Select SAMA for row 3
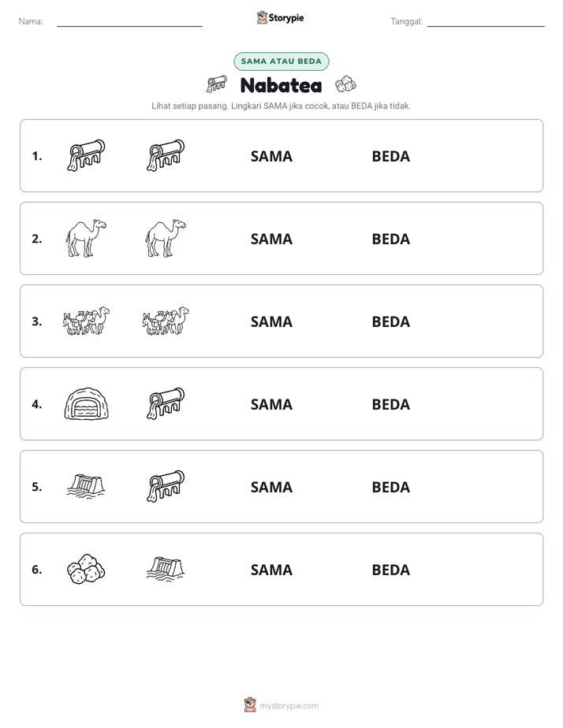The width and height of the screenshot is (563, 728). [x=272, y=321]
